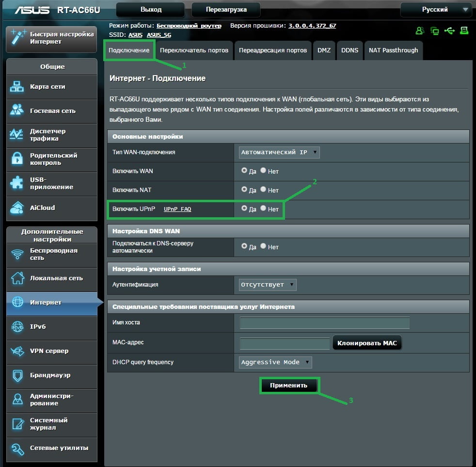The width and height of the screenshot is (476, 467).
Task: Click the Имя хоста input field
Action: (x=324, y=323)
